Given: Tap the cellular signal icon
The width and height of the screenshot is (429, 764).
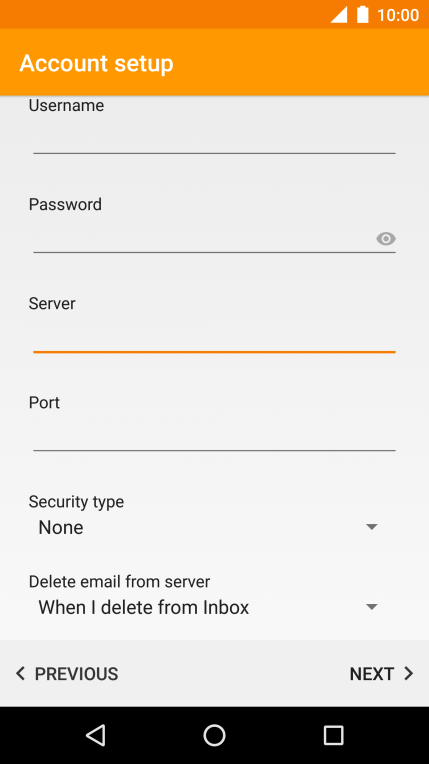Looking at the screenshot, I should coord(339,15).
